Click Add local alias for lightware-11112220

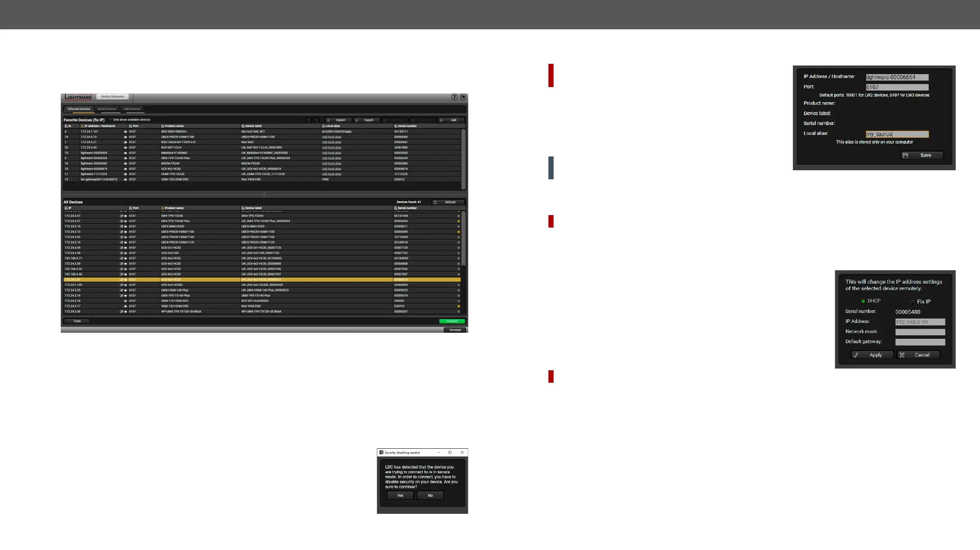(x=332, y=174)
